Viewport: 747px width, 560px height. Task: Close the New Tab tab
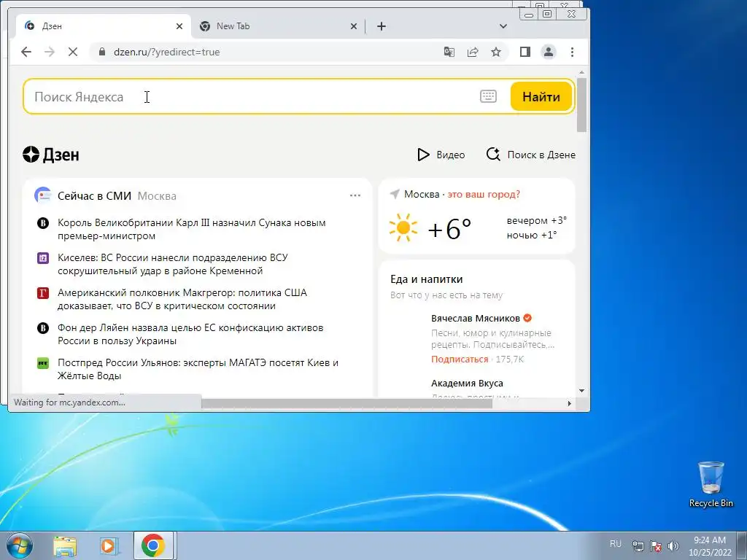click(x=354, y=26)
